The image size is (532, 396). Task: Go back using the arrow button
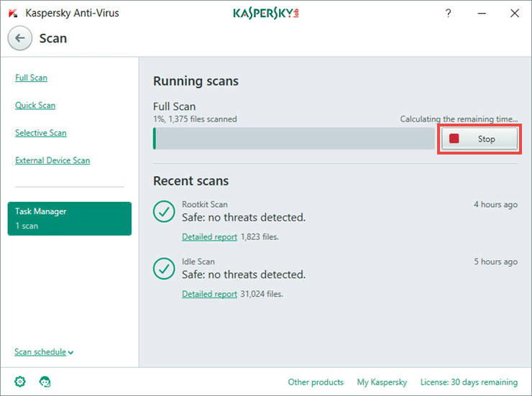click(20, 38)
